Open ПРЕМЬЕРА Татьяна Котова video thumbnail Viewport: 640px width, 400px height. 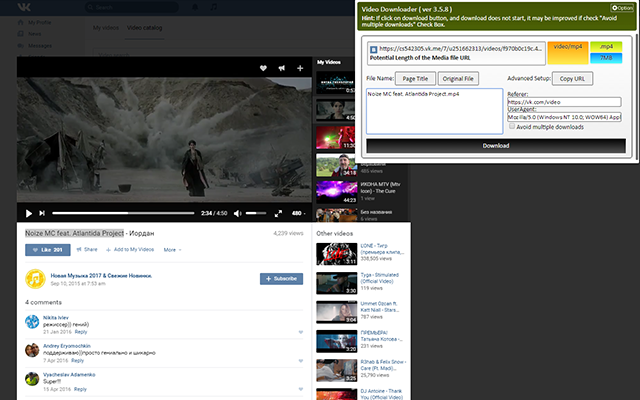(x=337, y=341)
